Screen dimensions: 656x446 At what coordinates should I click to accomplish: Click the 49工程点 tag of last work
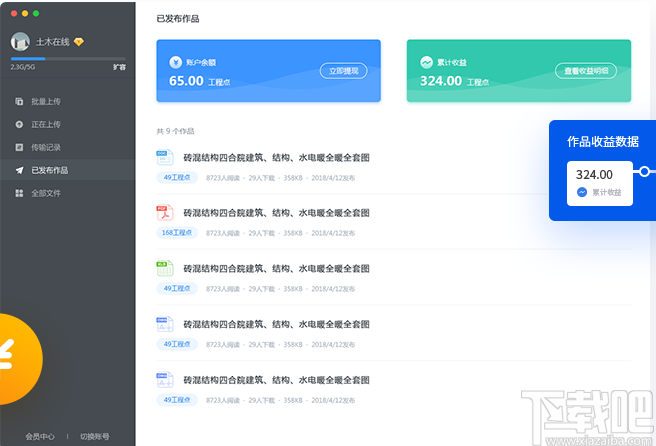177,400
